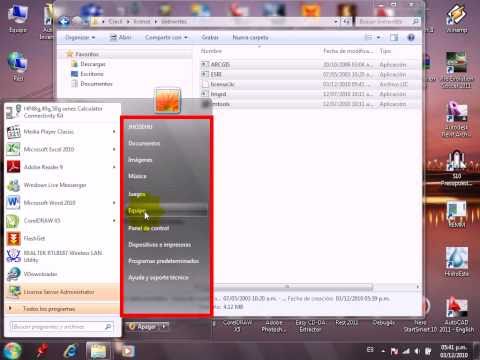Viewport: 480px width, 360px height.
Task: Open Ayuda y soporte técnico
Action: tap(158, 277)
